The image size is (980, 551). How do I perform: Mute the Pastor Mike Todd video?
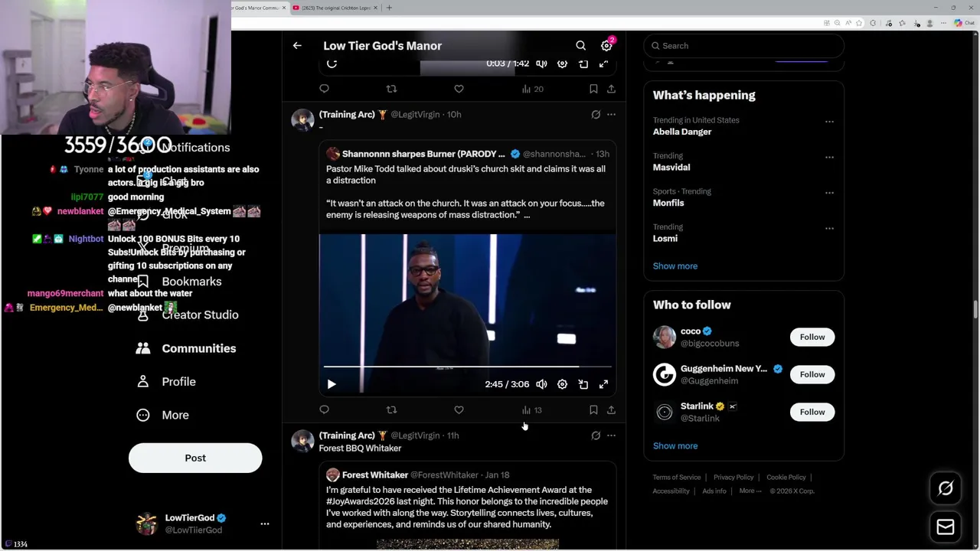tap(541, 384)
